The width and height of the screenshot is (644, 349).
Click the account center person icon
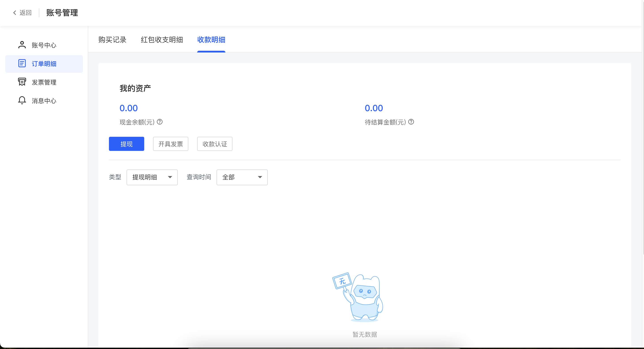click(x=22, y=45)
